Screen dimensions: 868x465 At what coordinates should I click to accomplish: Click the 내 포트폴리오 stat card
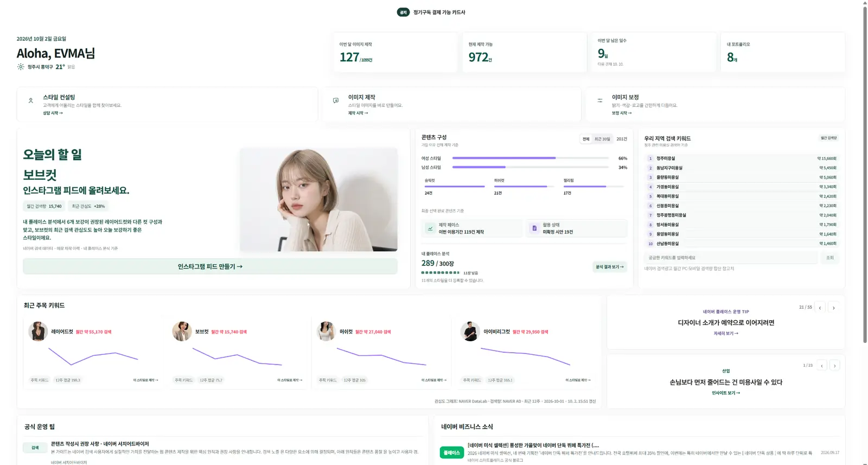pyautogui.click(x=783, y=53)
